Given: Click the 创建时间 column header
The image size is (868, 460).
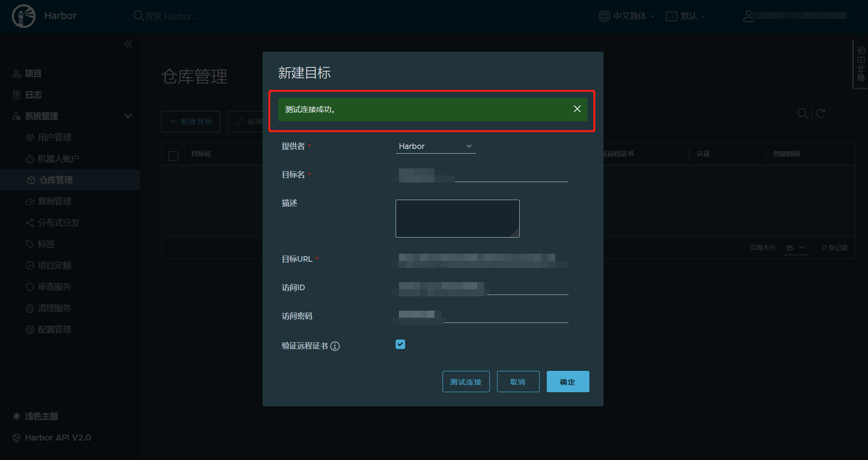Looking at the screenshot, I should click(x=787, y=154).
